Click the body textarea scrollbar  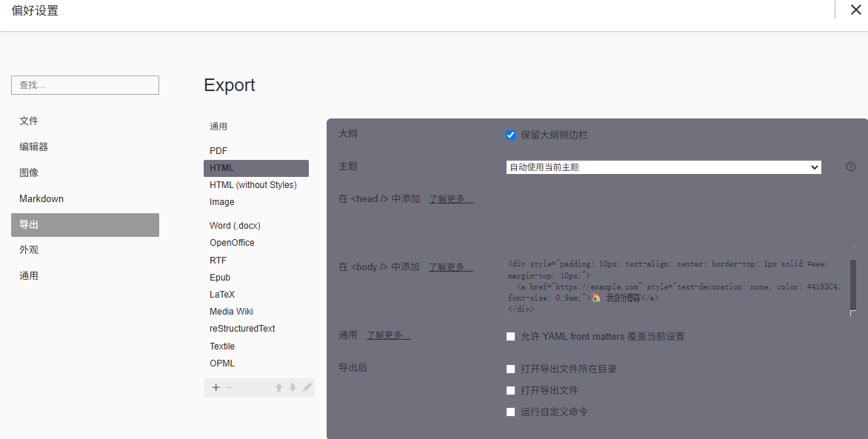point(852,285)
